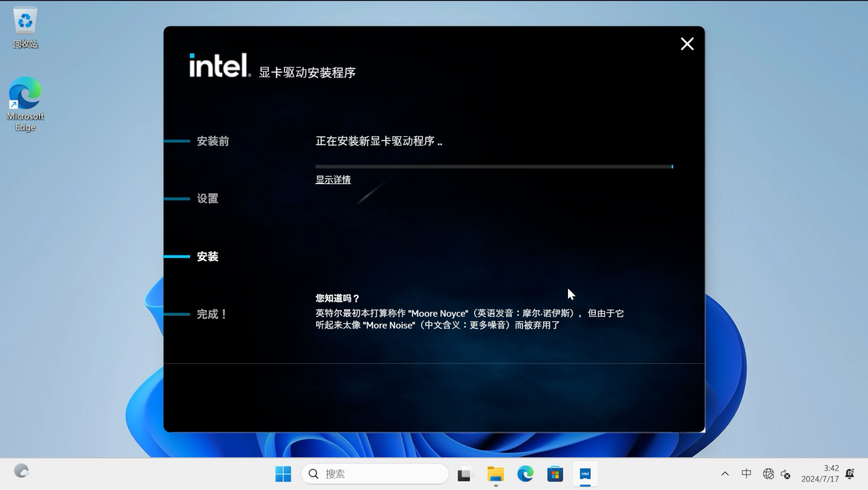Click the Moore Noyce trivia paragraph

point(469,319)
